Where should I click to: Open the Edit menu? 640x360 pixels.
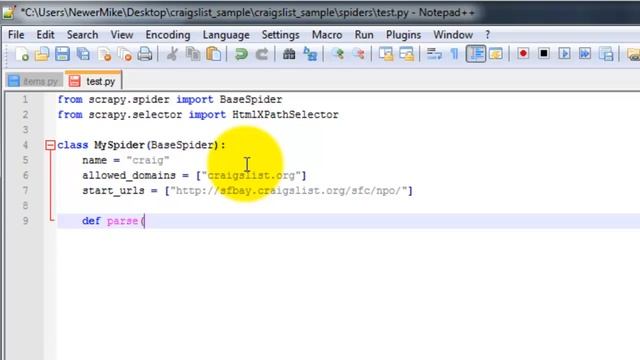pos(45,35)
